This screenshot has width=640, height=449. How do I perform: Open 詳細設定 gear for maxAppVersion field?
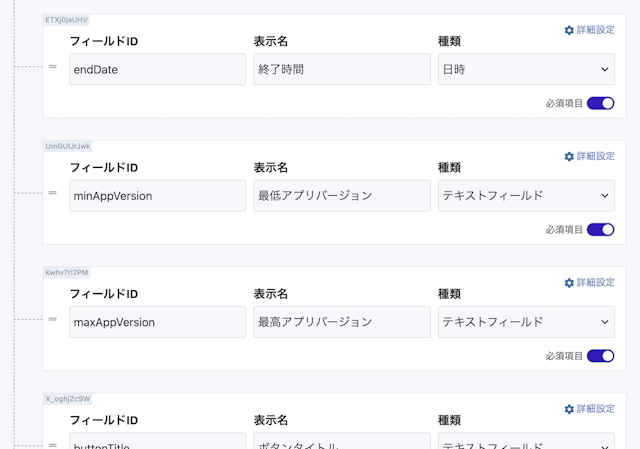pyautogui.click(x=589, y=283)
